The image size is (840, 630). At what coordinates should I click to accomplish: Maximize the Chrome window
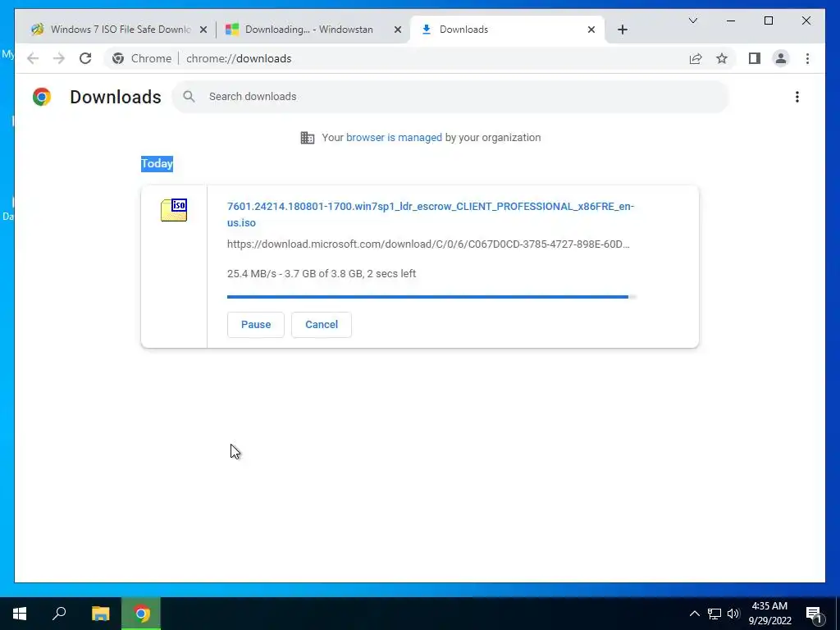pyautogui.click(x=768, y=21)
